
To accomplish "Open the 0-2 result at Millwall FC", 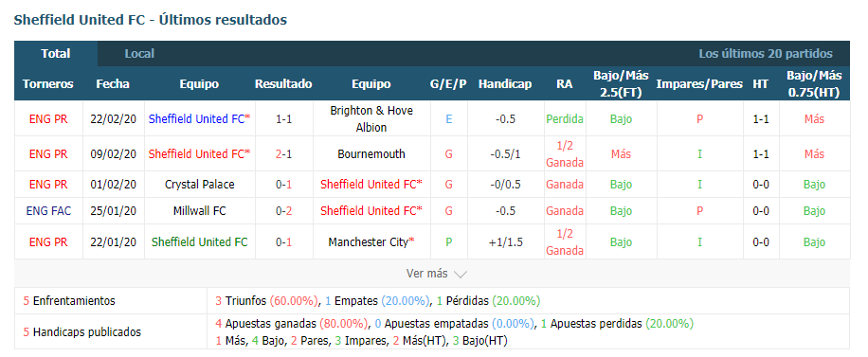I will [x=283, y=211].
